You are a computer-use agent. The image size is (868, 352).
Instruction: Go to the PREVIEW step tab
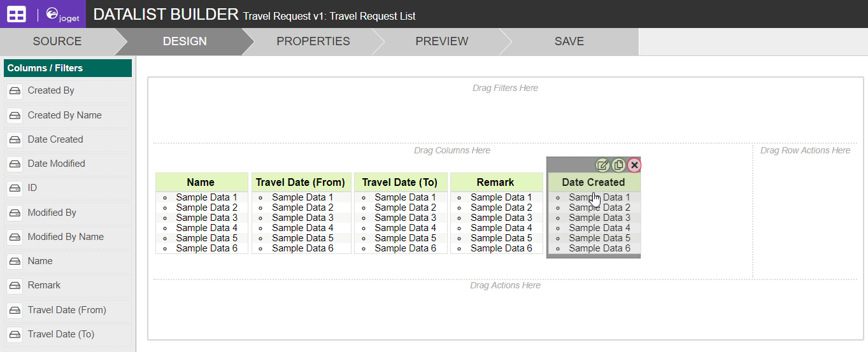441,41
